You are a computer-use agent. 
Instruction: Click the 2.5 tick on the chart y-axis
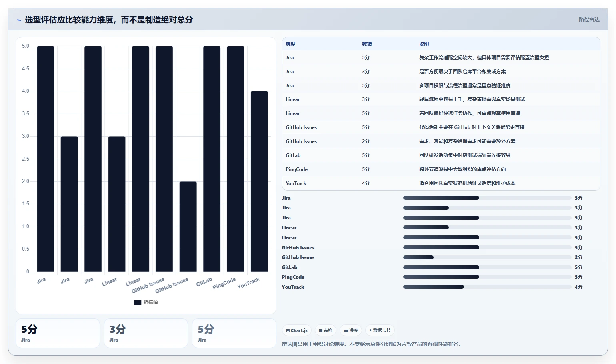click(26, 159)
